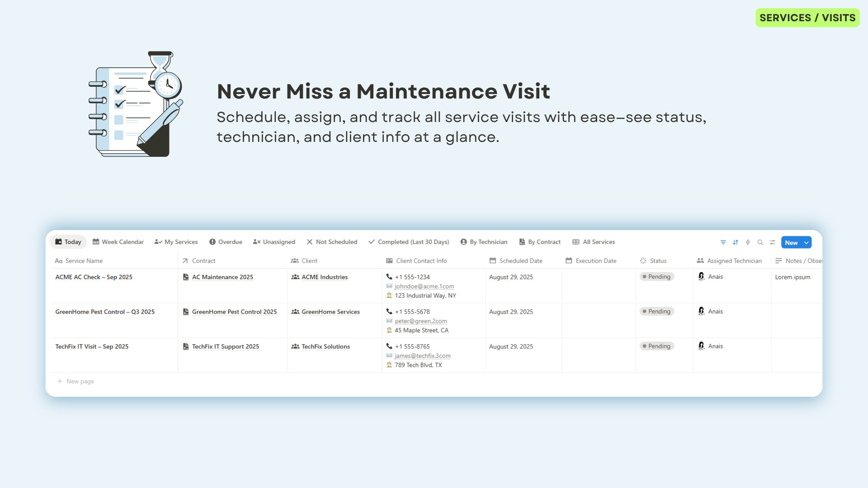The height and width of the screenshot is (488, 868).
Task: Open GreenHome Services client link
Action: coord(330,312)
